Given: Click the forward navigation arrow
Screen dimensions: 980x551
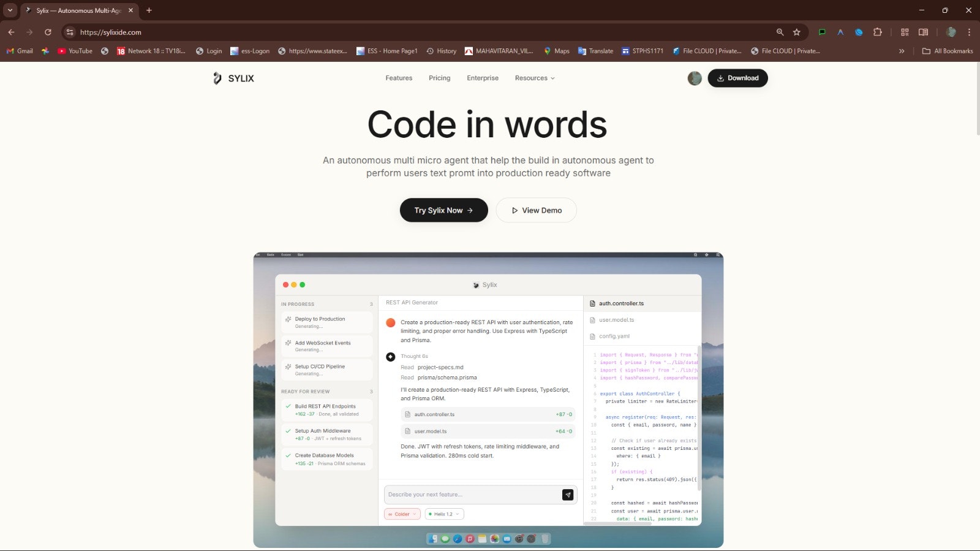Looking at the screenshot, I should 29,32.
